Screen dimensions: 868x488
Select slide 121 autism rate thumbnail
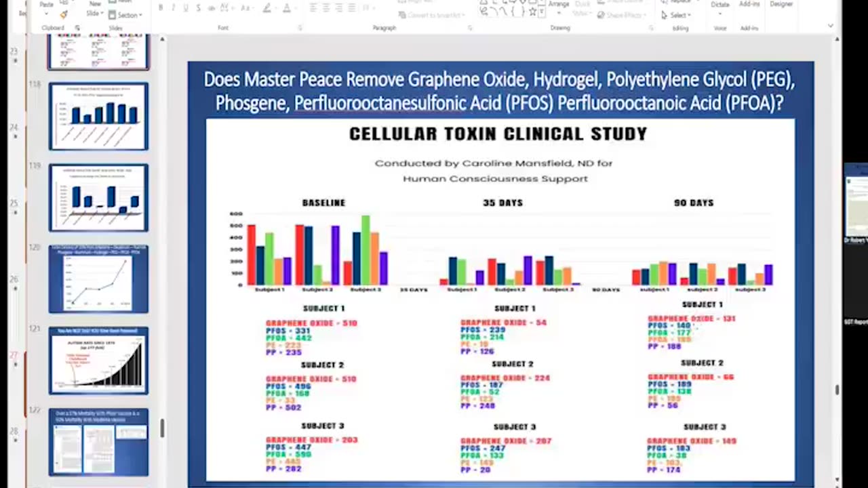(98, 360)
